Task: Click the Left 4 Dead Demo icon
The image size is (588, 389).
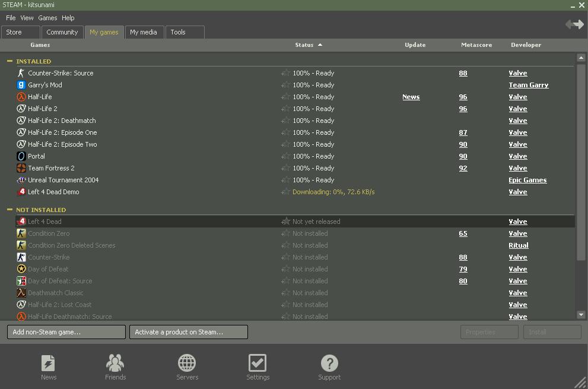Action: 21,192
